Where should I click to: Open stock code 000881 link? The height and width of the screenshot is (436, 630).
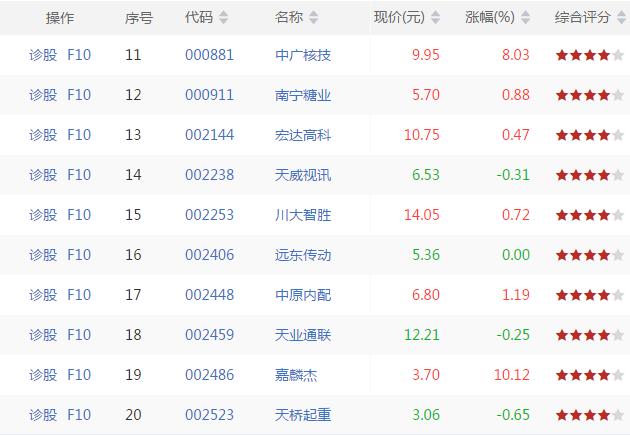click(209, 55)
